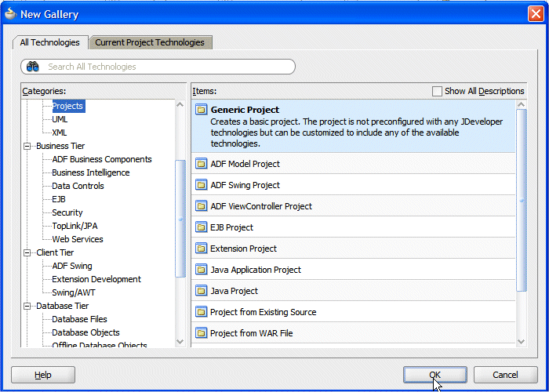This screenshot has width=549, height=392.
Task: Click the Search All Technologies field
Action: tap(158, 67)
